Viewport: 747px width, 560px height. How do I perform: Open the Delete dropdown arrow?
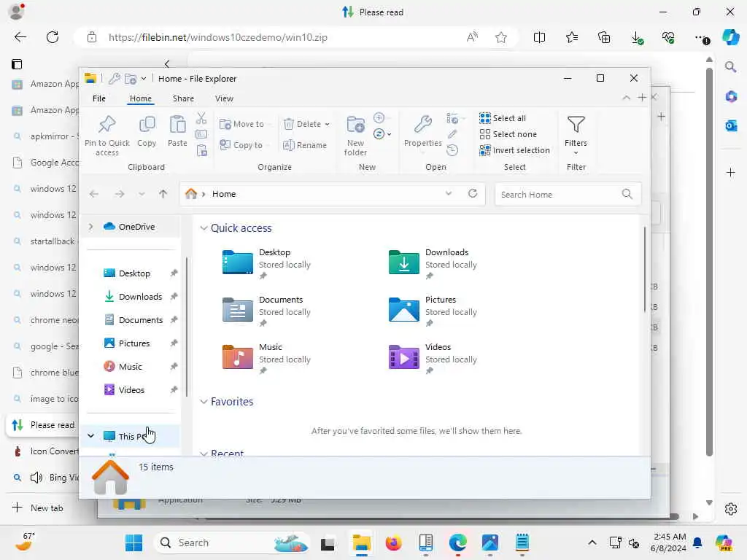click(328, 124)
